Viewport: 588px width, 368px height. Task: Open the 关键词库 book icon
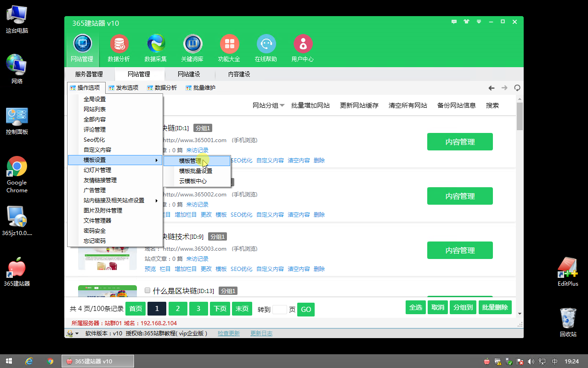192,44
